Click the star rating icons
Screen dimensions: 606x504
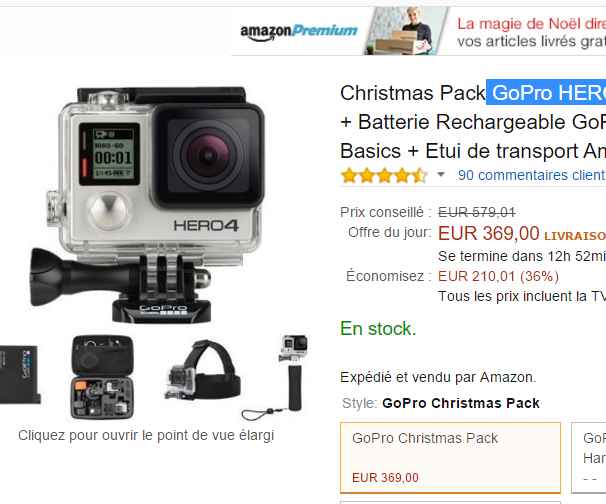(x=384, y=175)
